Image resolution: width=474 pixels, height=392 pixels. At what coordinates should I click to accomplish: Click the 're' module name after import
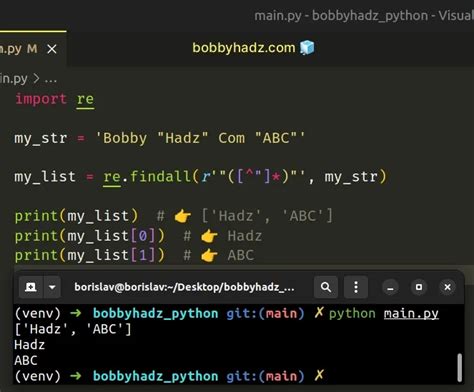click(85, 99)
